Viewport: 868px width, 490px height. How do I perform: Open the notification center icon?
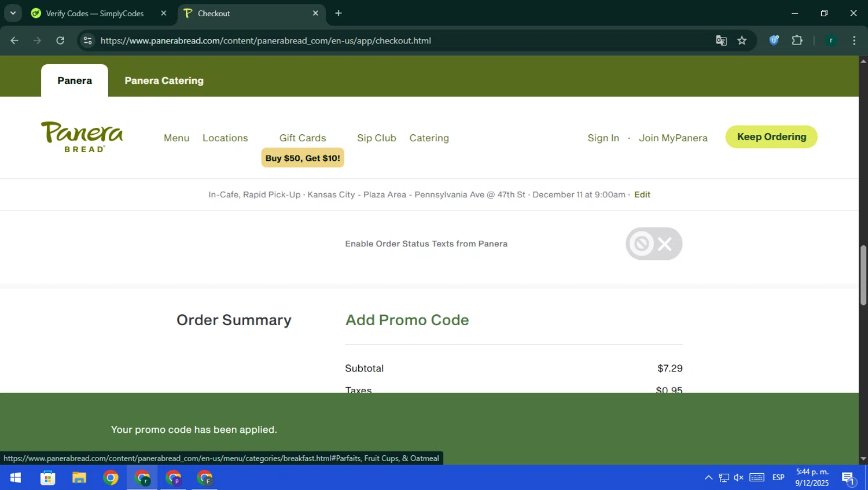848,478
